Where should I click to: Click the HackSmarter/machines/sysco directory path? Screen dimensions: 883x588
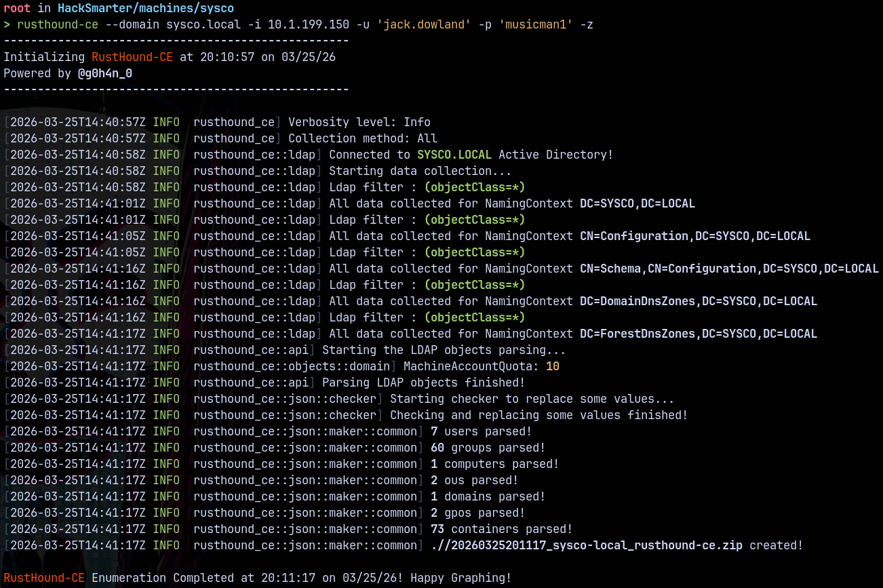point(145,8)
